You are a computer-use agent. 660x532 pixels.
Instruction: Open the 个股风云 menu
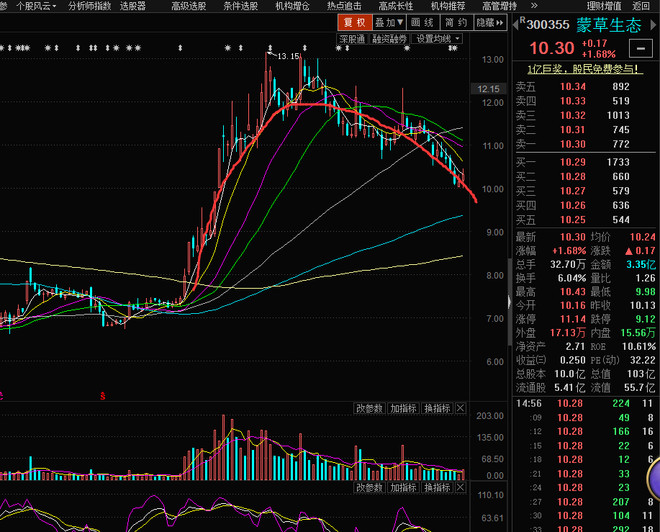click(36, 6)
